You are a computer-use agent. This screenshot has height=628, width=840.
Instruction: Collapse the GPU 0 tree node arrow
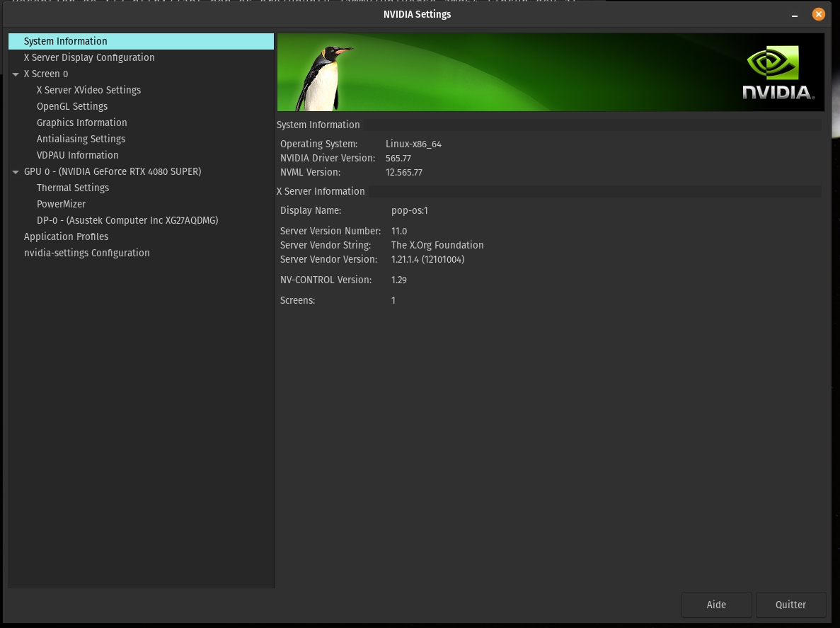16,172
